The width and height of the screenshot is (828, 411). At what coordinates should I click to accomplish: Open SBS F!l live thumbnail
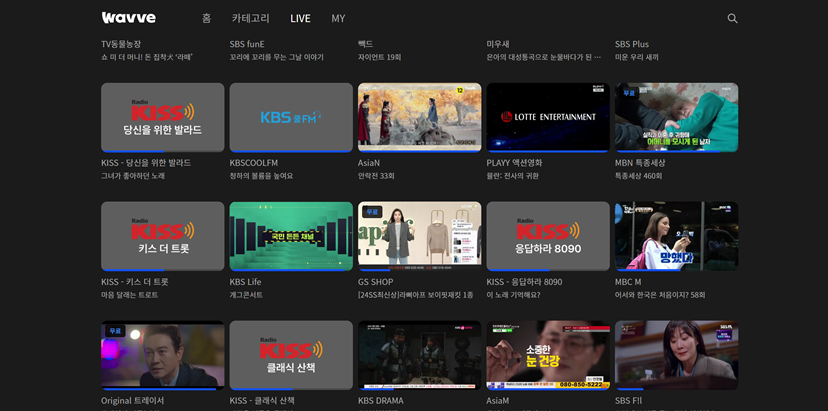point(676,355)
